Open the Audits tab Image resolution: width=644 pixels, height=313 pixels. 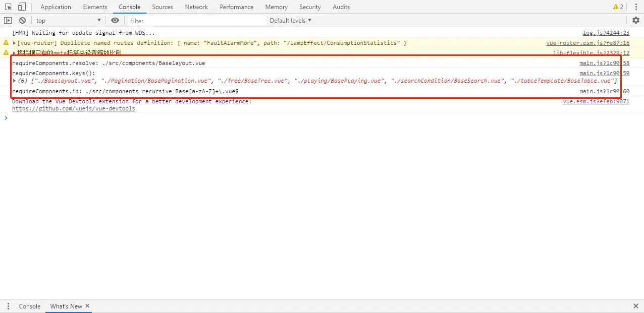point(341,7)
